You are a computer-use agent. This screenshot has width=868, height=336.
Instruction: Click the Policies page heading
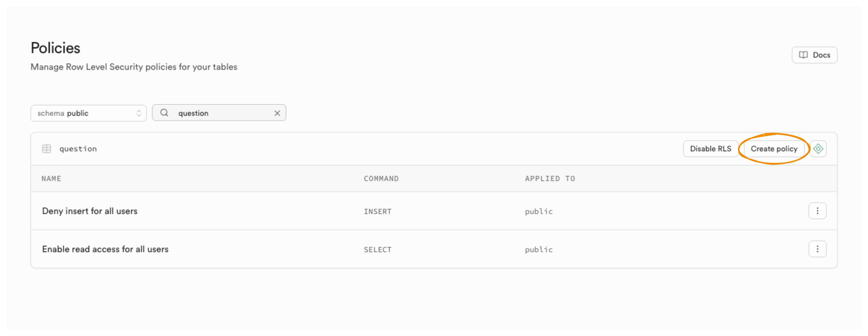click(x=56, y=48)
